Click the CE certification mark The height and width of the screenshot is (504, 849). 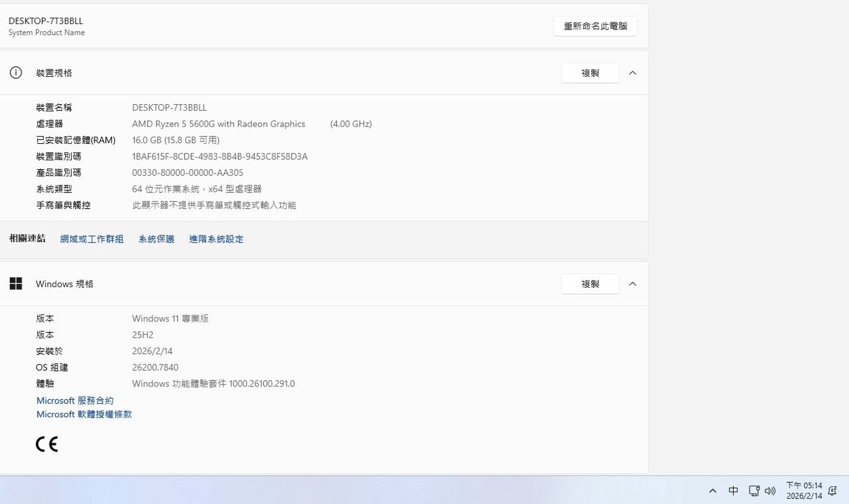pyautogui.click(x=47, y=444)
